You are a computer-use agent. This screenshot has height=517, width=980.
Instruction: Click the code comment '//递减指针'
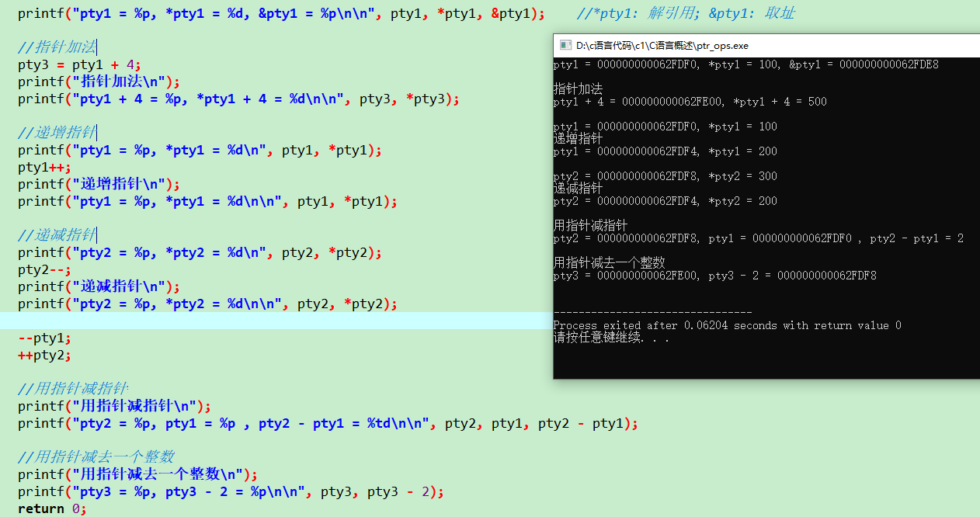(57, 235)
